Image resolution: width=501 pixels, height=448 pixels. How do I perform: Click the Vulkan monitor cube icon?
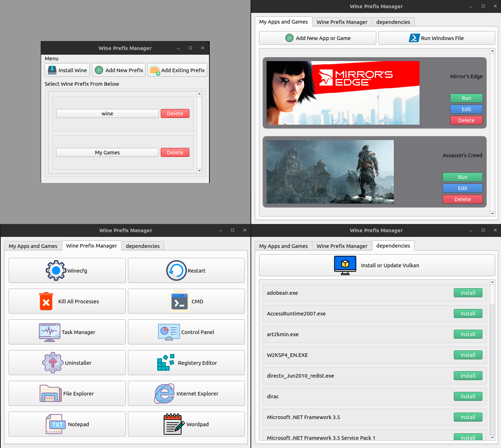pos(345,265)
